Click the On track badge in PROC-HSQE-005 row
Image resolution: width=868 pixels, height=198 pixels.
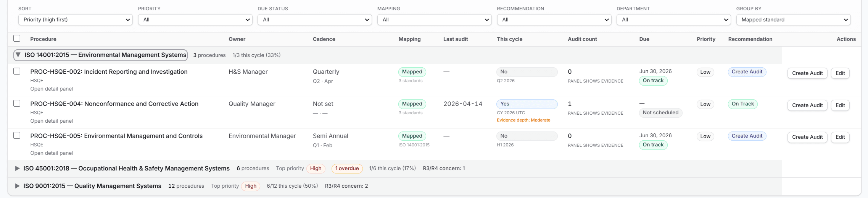pos(653,145)
